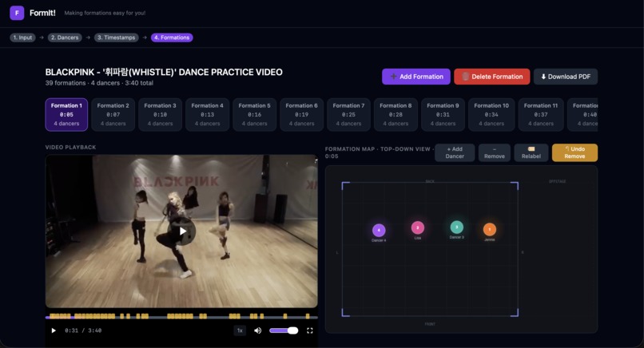644x348 pixels.
Task: Click the large play overlay on the video
Action: (181, 231)
